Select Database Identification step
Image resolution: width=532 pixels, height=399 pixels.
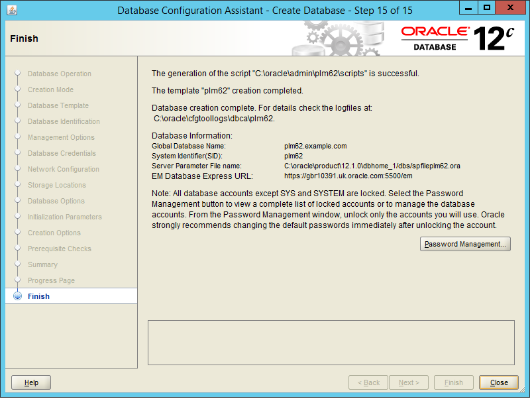coord(64,121)
